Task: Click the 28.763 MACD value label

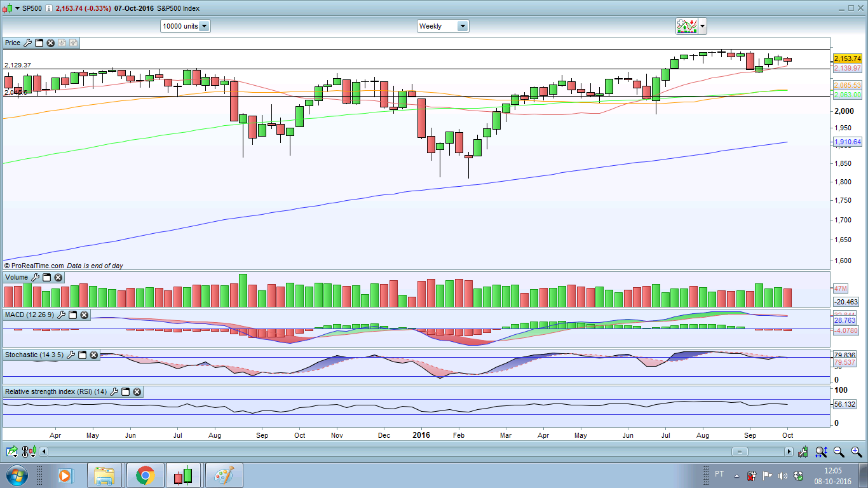Action: pos(845,322)
